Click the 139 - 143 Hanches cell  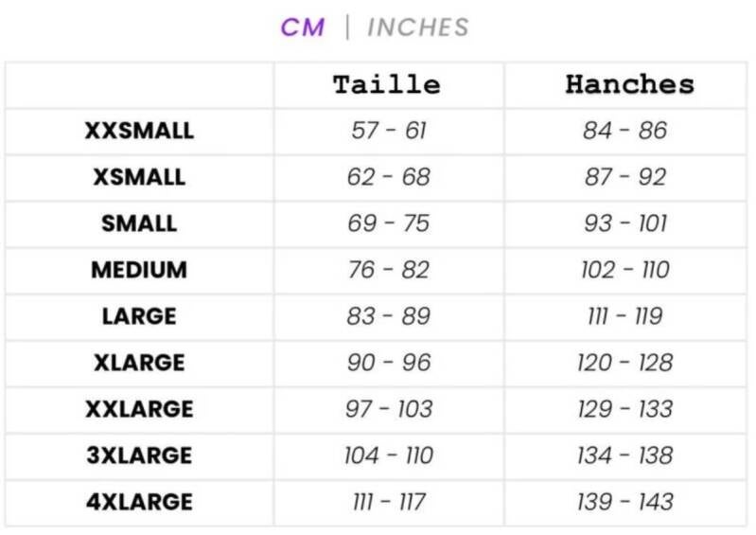point(625,502)
